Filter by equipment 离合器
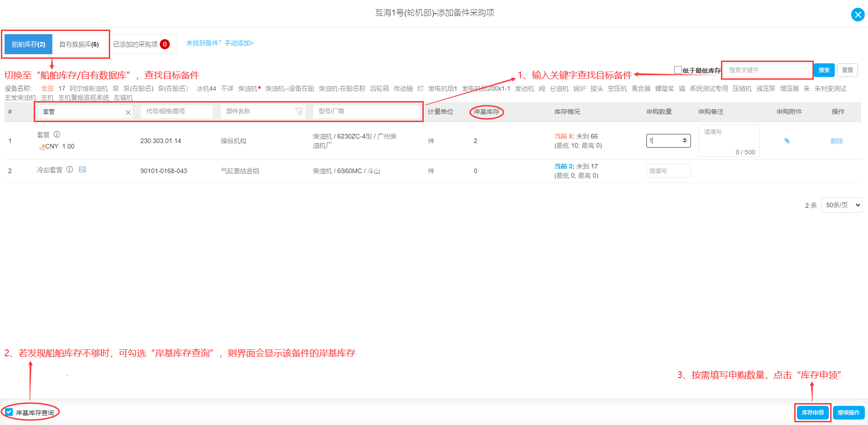Viewport: 868px width, 425px height. pyautogui.click(x=641, y=88)
